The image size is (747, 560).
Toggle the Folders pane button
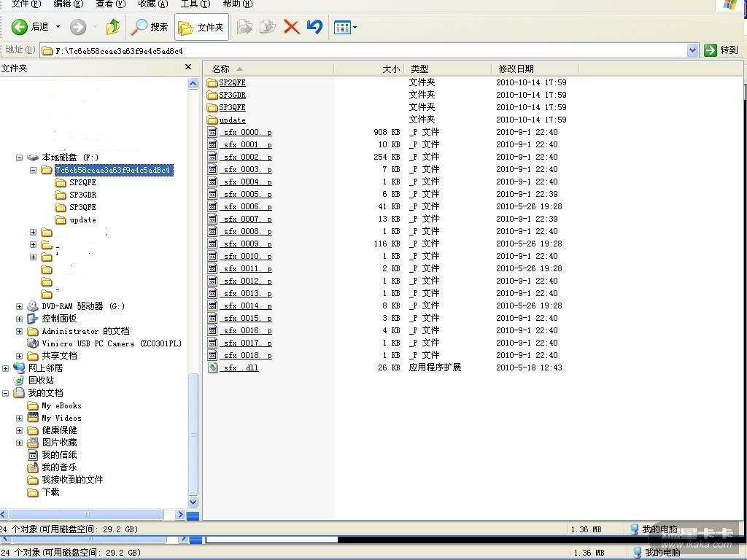coord(201,27)
